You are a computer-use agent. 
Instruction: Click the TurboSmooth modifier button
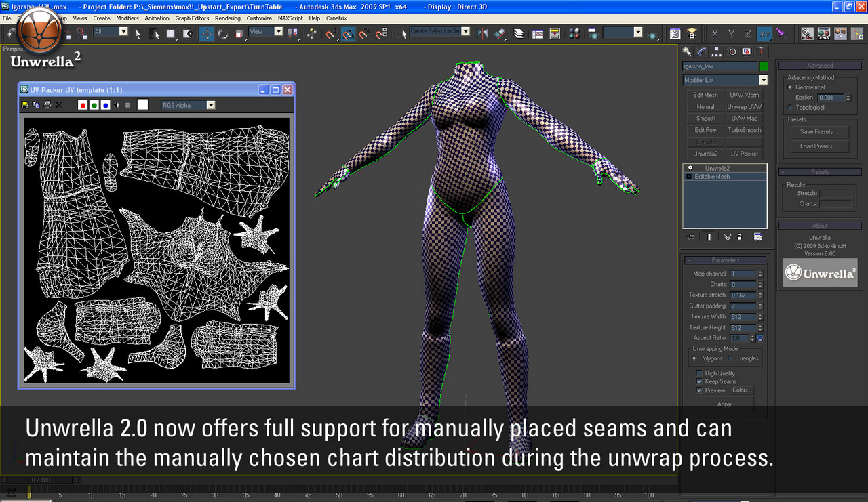click(x=744, y=130)
